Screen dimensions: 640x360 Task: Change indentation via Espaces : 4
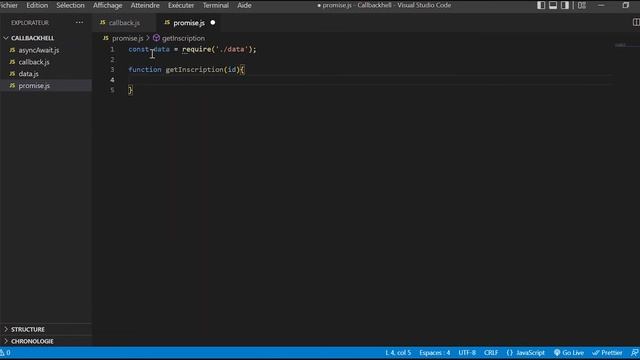(434, 353)
